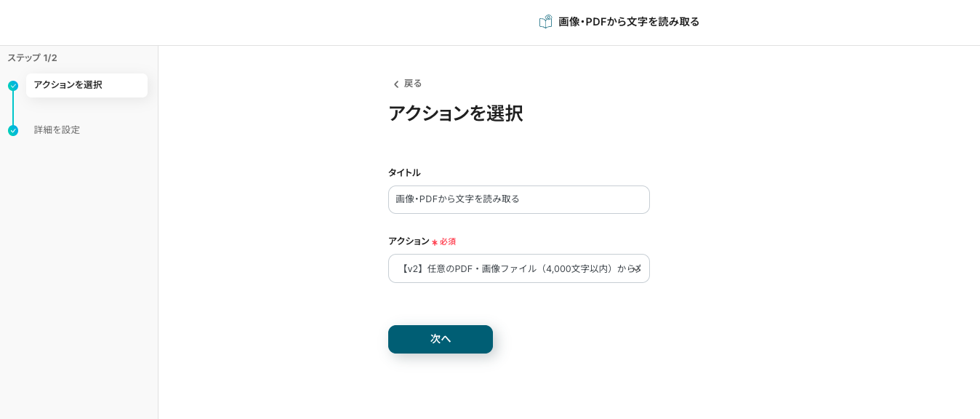The height and width of the screenshot is (419, 980).
Task: Click the red 必須 required text
Action: coord(448,242)
